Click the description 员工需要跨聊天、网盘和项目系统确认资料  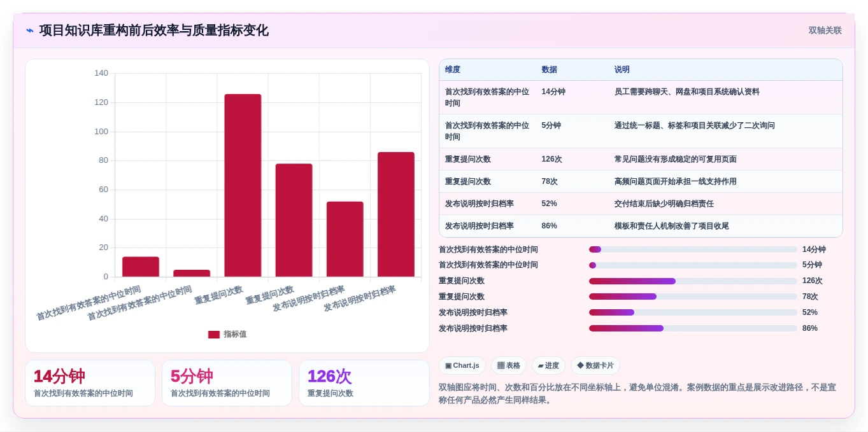(x=687, y=92)
